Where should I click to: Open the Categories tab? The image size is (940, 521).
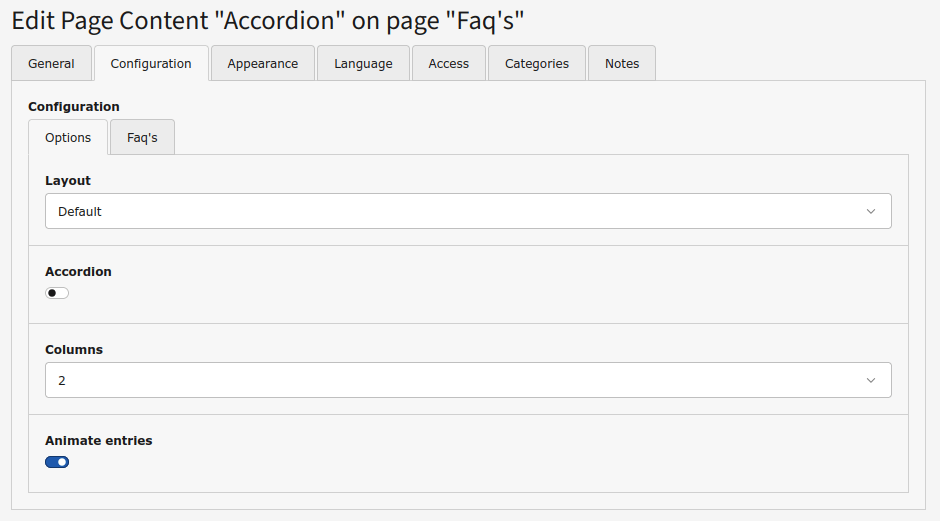point(537,63)
